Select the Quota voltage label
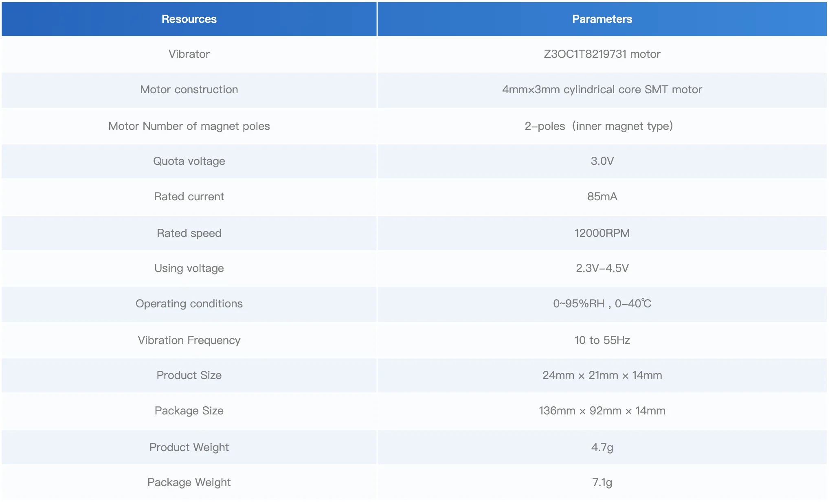Viewport: 830px width, 504px height. tap(189, 161)
